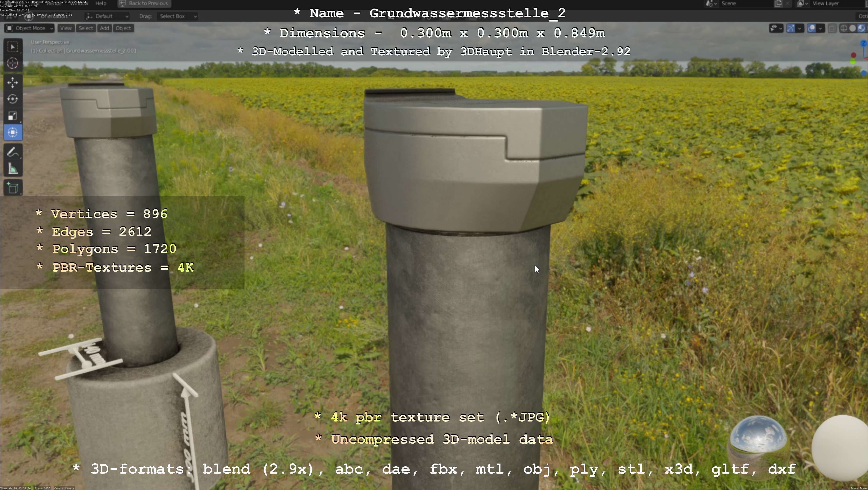Click the User Perspective label
The height and width of the screenshot is (490, 868).
coord(50,42)
